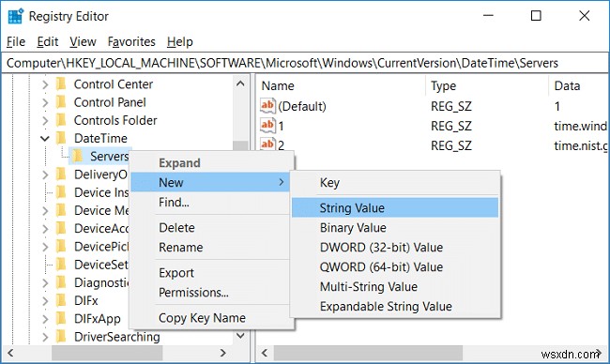Expand the DIFx tree node

coord(45,301)
